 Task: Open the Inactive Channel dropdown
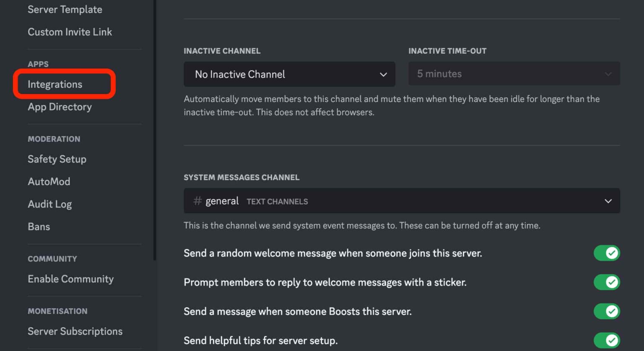(289, 74)
